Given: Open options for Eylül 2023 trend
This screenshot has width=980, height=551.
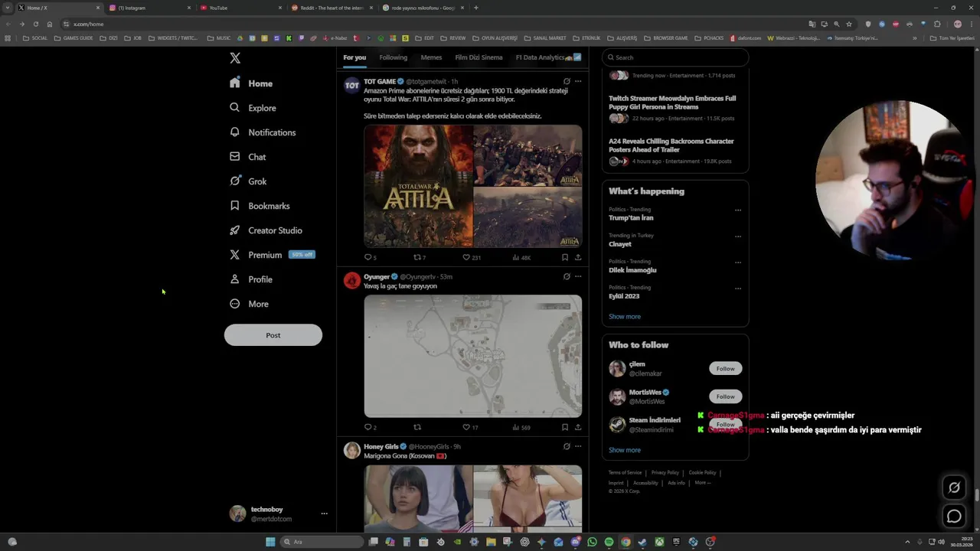Looking at the screenshot, I should [738, 289].
